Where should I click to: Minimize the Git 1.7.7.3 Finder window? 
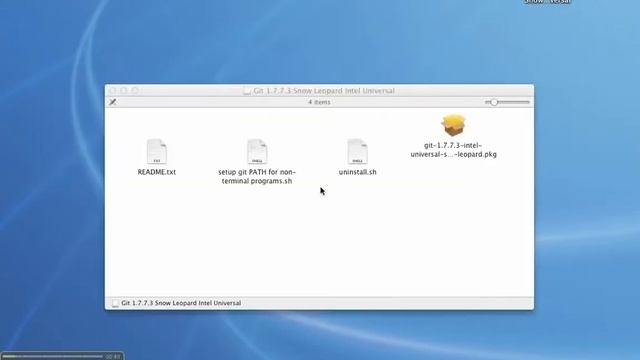tap(124, 90)
